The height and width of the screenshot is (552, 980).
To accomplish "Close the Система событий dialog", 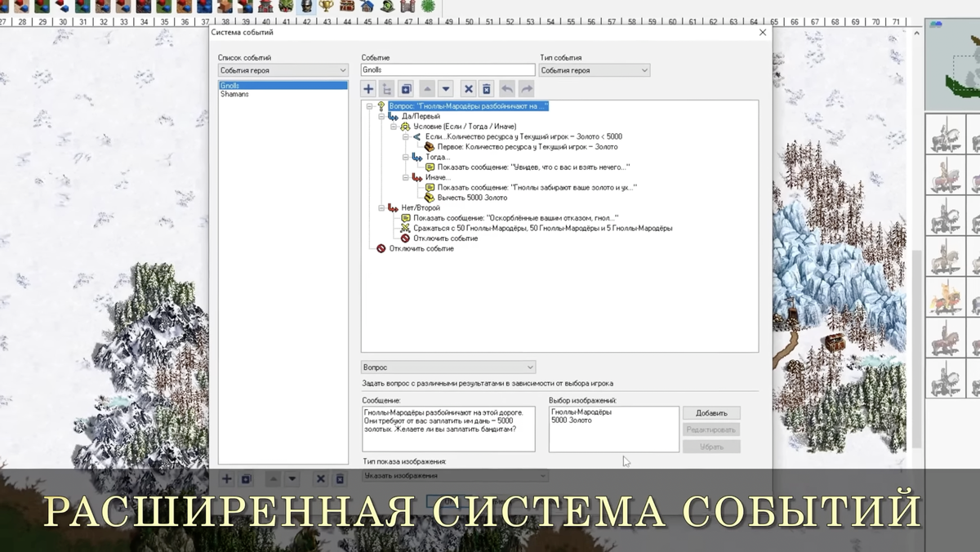I will [x=763, y=33].
